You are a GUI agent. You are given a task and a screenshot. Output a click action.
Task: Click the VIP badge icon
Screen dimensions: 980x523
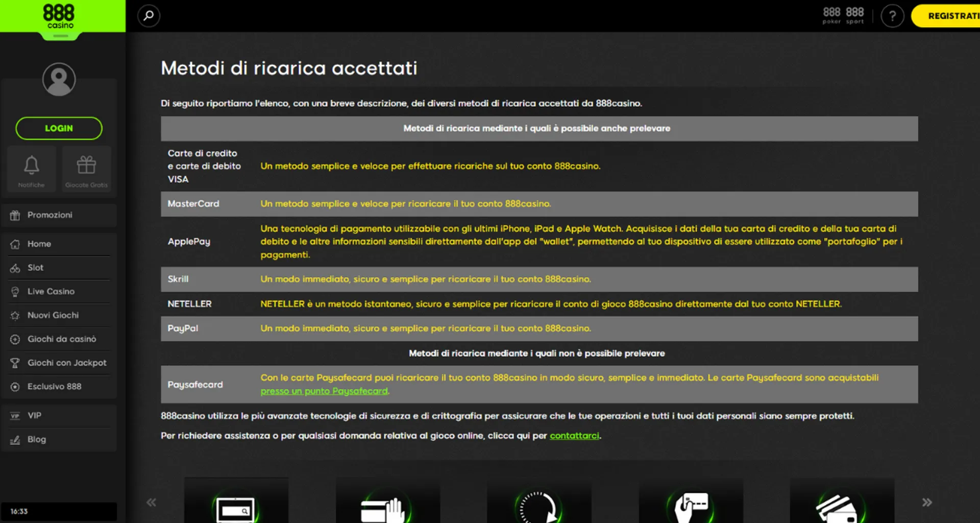15,416
